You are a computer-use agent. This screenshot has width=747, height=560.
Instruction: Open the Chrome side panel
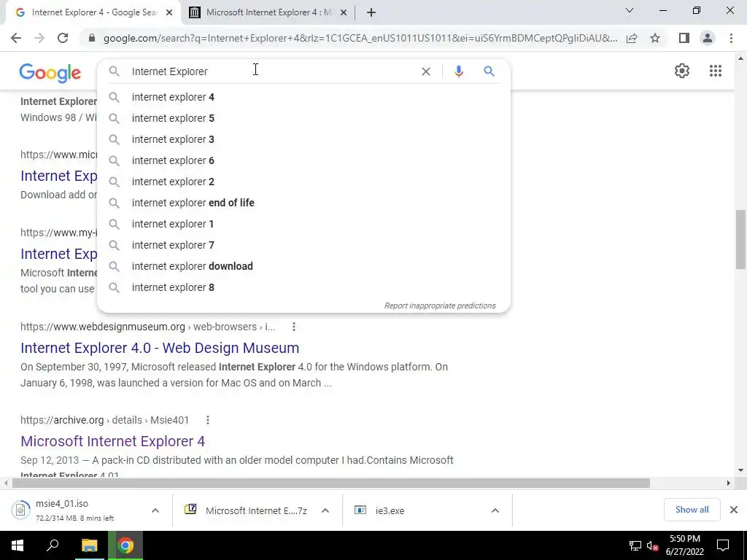(684, 38)
